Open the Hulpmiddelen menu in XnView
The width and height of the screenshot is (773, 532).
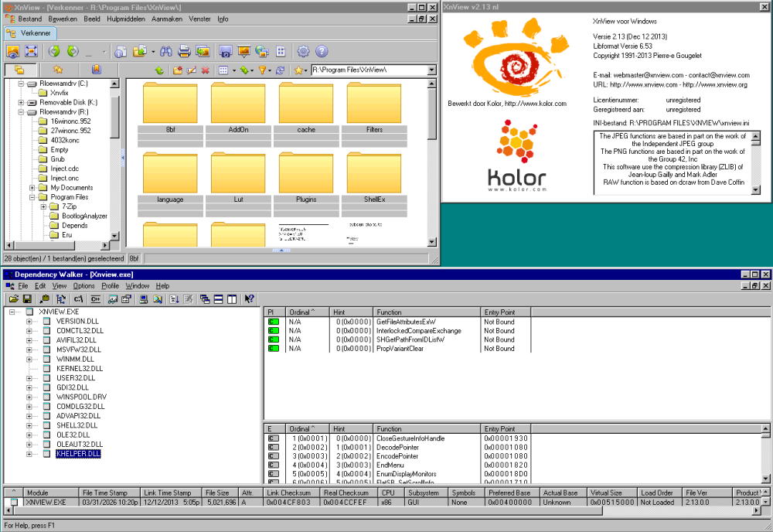pos(126,19)
